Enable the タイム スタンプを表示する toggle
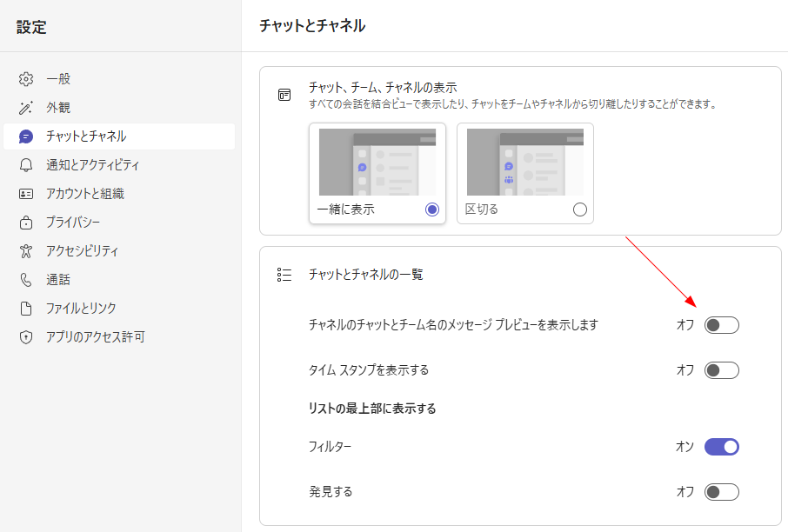Viewport: 788px width, 532px height. click(722, 370)
